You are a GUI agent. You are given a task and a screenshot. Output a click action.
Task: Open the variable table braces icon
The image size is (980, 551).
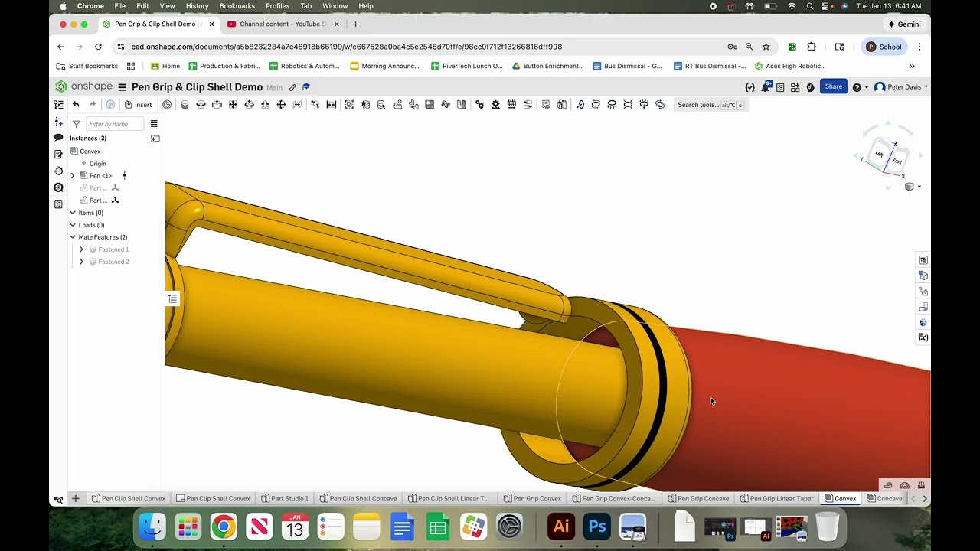pyautogui.click(x=750, y=87)
